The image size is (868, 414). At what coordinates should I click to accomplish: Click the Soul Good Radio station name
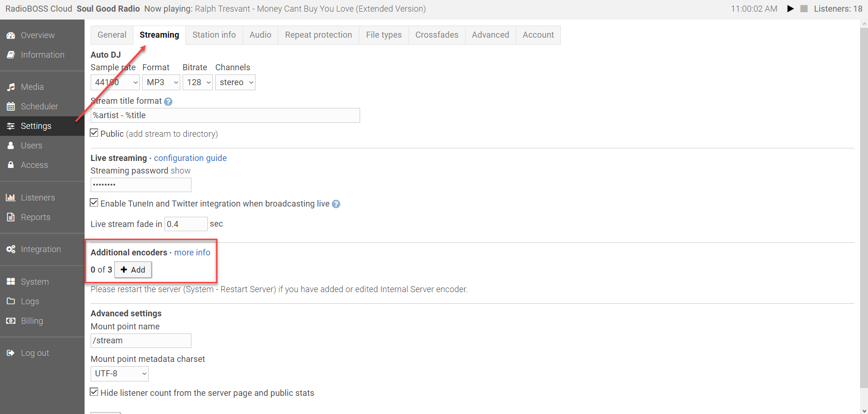[x=108, y=9]
